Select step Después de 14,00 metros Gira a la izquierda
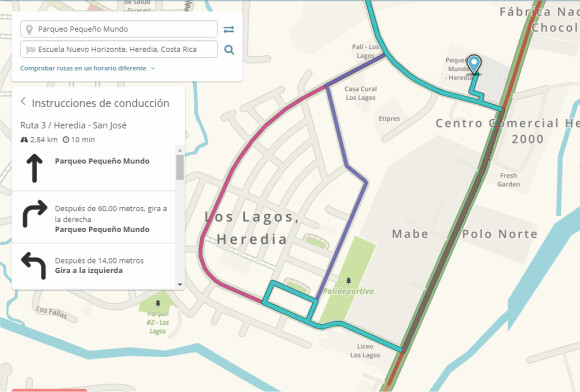The image size is (580, 392). click(x=94, y=266)
